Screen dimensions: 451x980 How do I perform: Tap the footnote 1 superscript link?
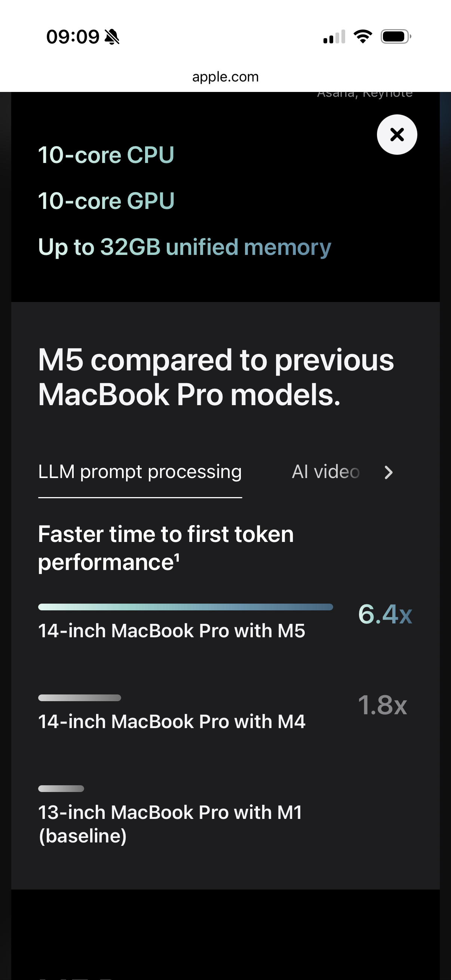pyautogui.click(x=177, y=558)
